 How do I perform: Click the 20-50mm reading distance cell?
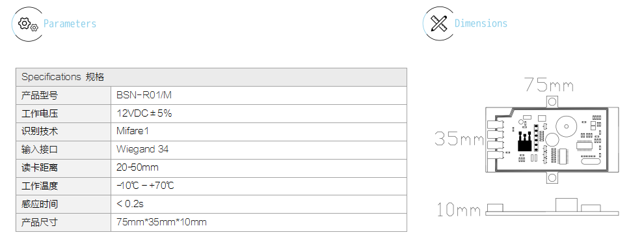pos(259,168)
